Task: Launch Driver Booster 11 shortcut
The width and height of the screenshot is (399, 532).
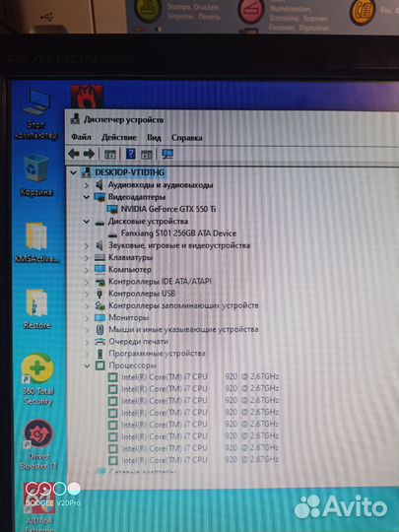Action: (38, 445)
